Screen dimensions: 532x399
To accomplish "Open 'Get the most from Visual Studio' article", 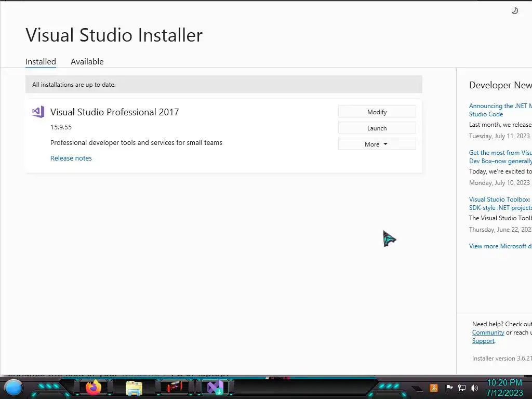I will click(500, 157).
